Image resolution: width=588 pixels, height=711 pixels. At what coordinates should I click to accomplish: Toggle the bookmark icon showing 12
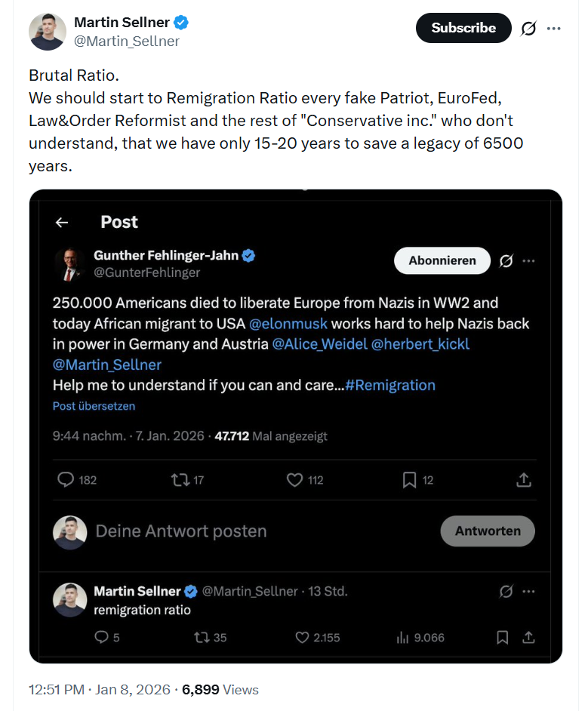(409, 479)
